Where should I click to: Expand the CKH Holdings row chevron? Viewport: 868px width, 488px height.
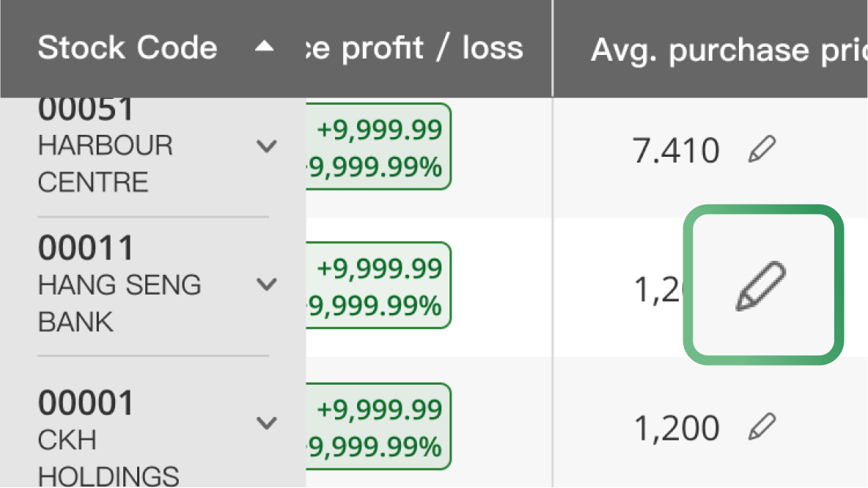tap(266, 423)
